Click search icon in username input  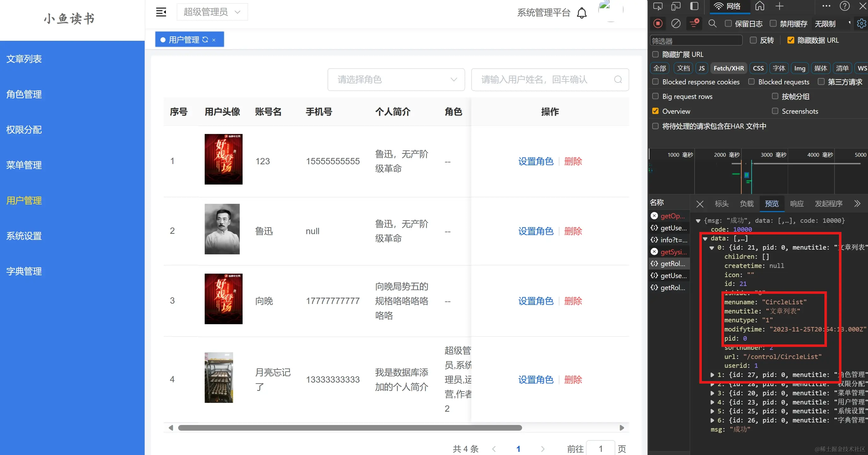[x=618, y=80]
